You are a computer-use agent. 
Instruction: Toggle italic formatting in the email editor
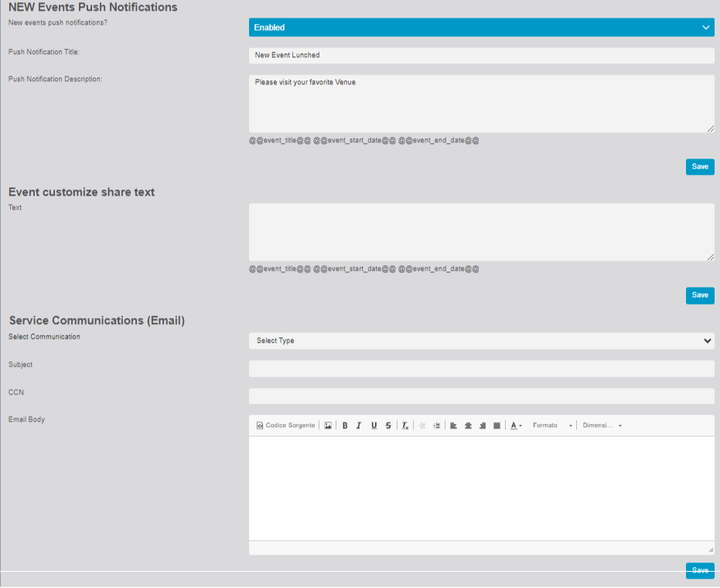coord(359,426)
